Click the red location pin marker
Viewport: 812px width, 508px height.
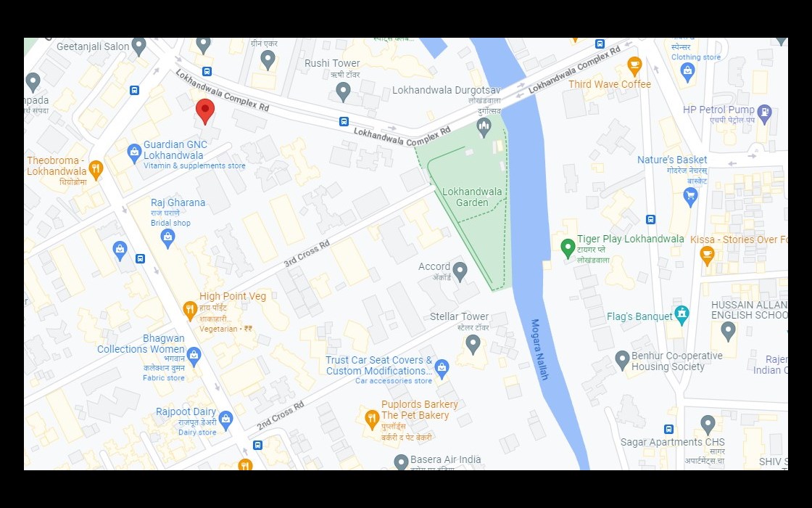[205, 111]
